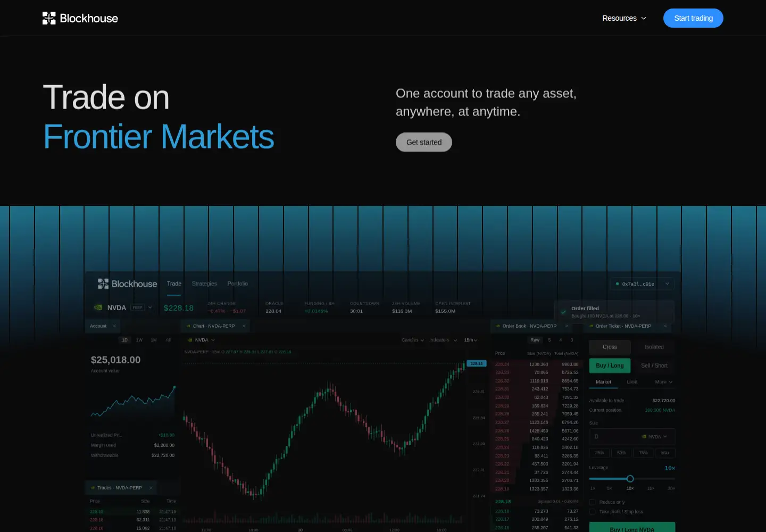Click the NVDA ticker icon beside the price
The height and width of the screenshot is (532, 766).
point(98,307)
